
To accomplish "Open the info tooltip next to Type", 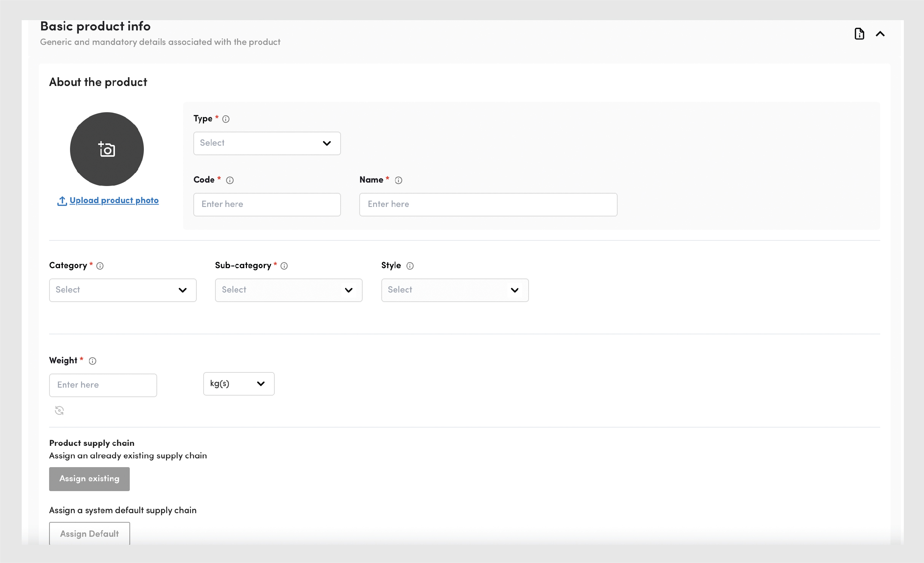I will point(226,119).
